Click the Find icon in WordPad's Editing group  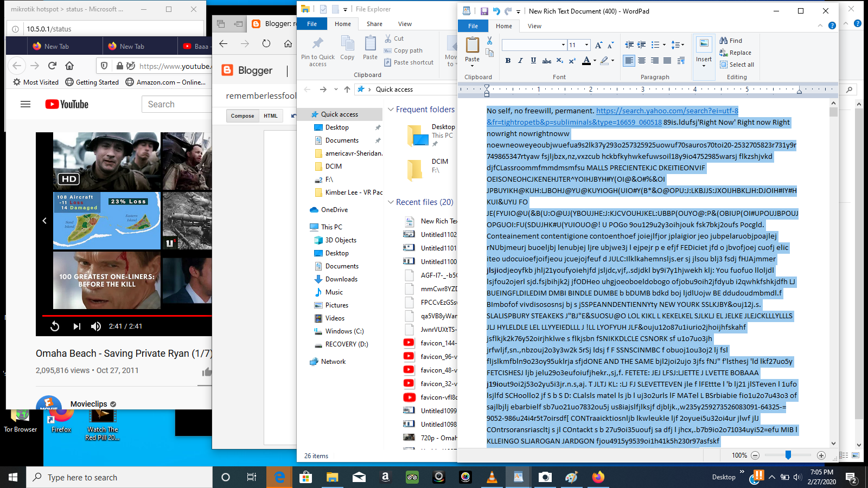(730, 41)
